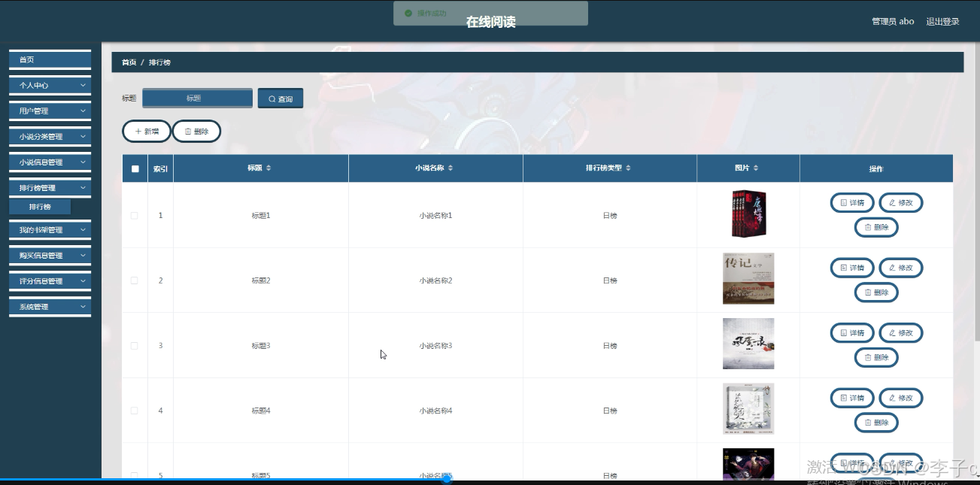Check the select-all checkbox in table header
The image size is (980, 485).
pos(135,168)
